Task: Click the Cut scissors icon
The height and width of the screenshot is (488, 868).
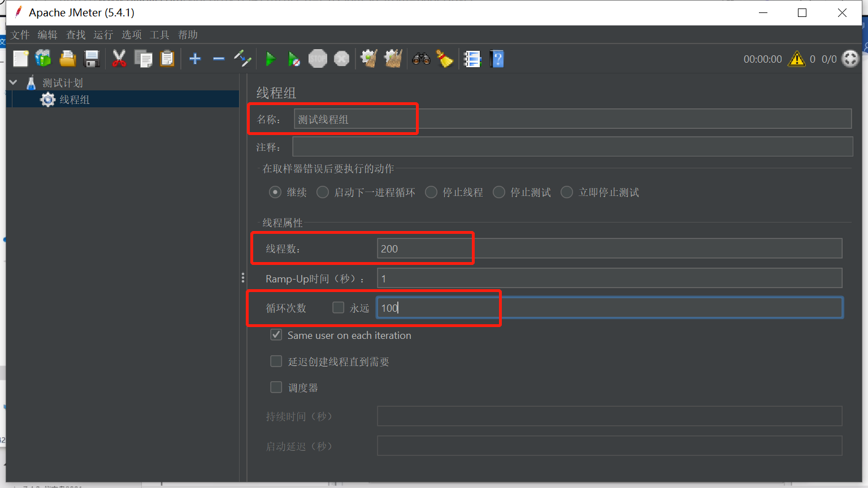Action: pos(119,59)
